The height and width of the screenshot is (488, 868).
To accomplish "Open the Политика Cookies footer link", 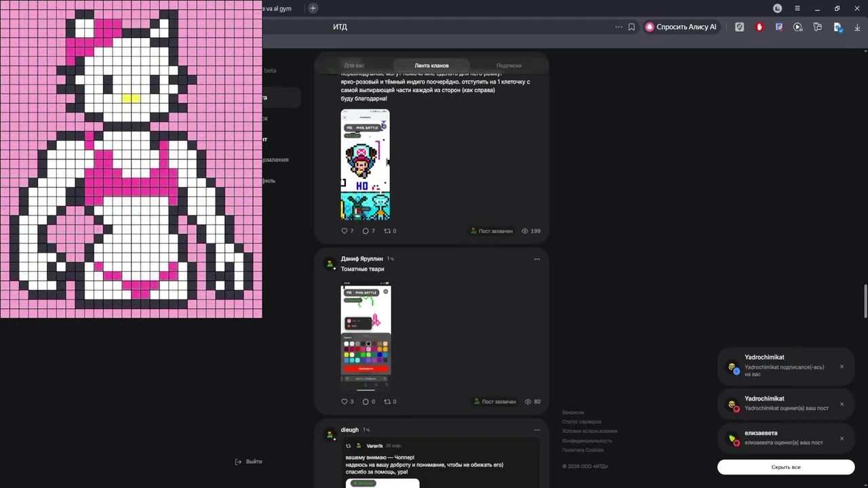I will click(583, 451).
